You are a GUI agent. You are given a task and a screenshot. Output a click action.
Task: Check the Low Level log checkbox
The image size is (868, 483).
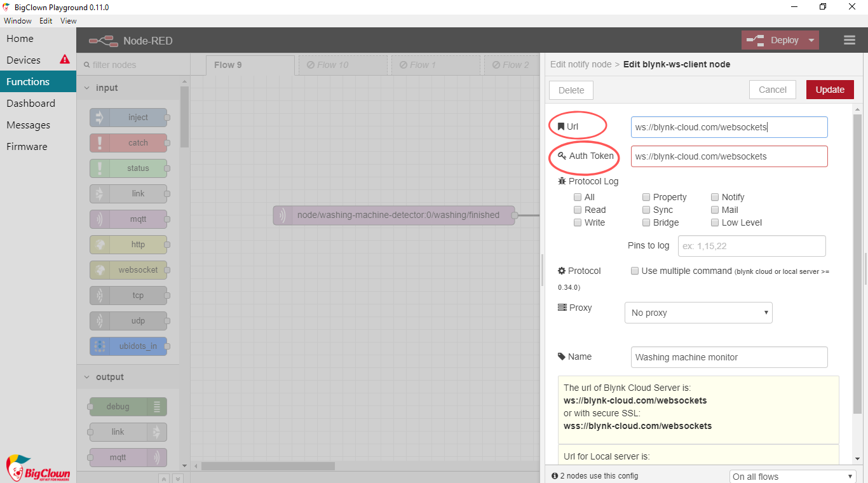pos(715,222)
